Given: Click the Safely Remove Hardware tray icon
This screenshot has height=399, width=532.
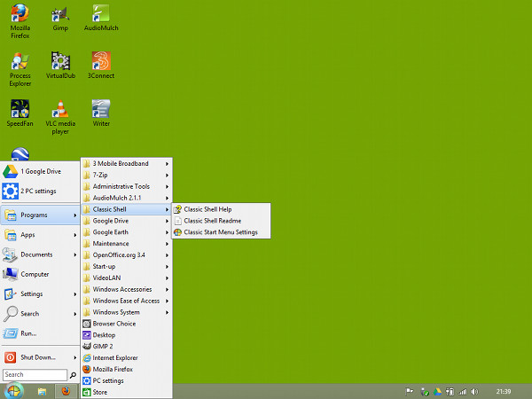Looking at the screenshot, I should [425, 392].
